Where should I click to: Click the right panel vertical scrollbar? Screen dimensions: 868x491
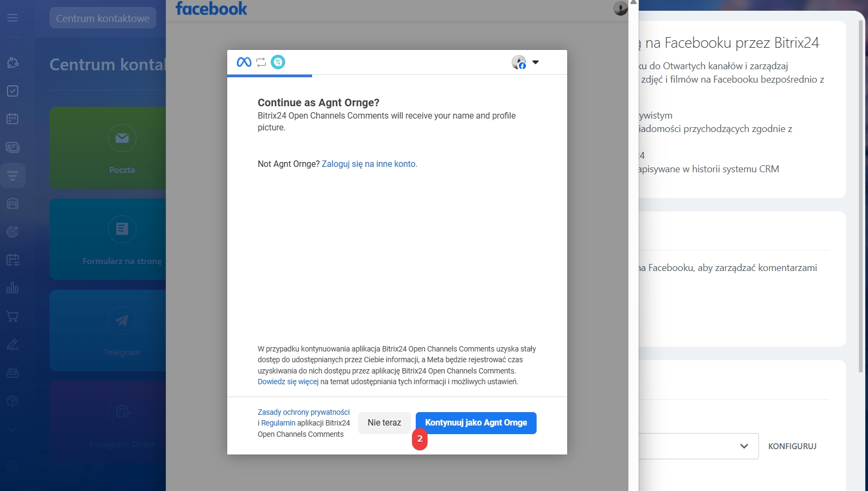pos(862,196)
